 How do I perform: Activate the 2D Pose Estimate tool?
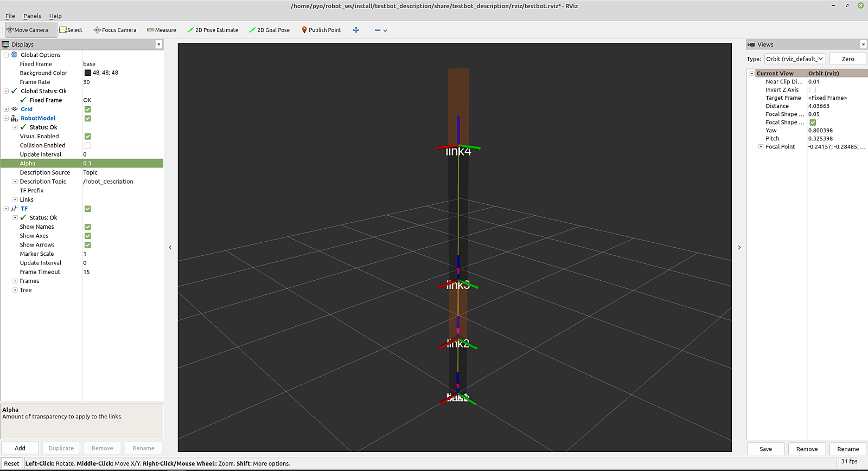(213, 30)
